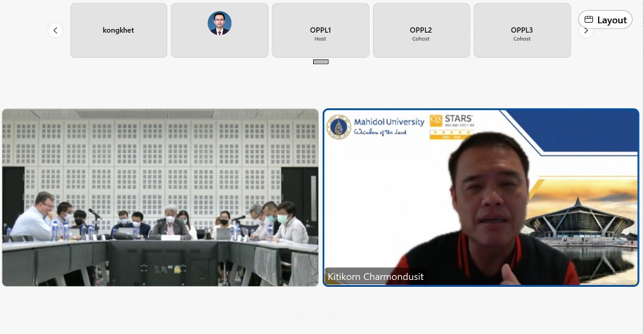
Task: Click the Host label under OPPL1
Action: [x=320, y=39]
